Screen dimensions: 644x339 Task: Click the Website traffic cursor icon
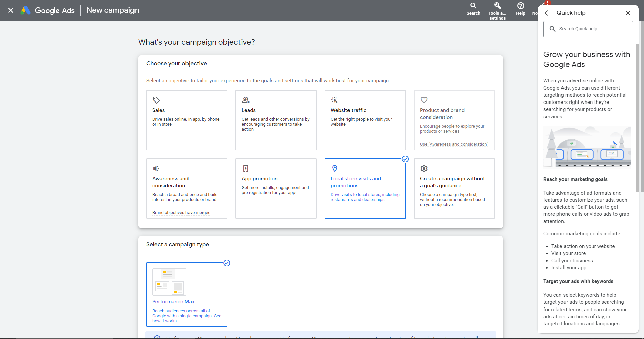(x=335, y=100)
